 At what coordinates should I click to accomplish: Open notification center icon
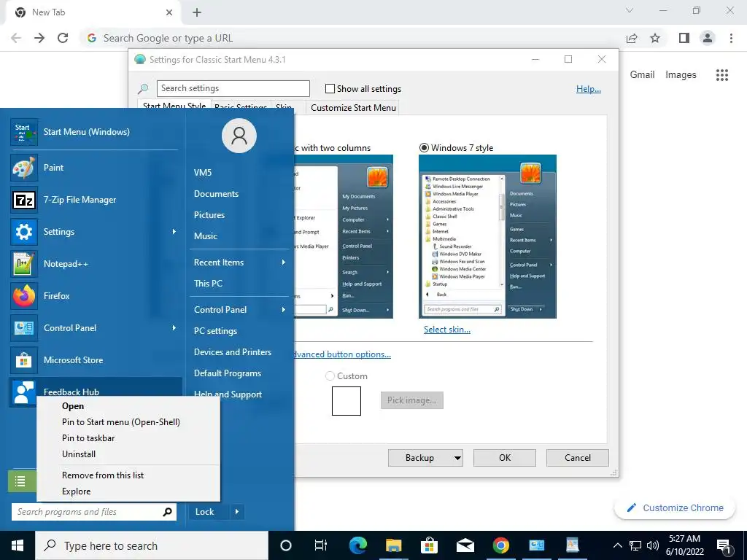coord(724,545)
